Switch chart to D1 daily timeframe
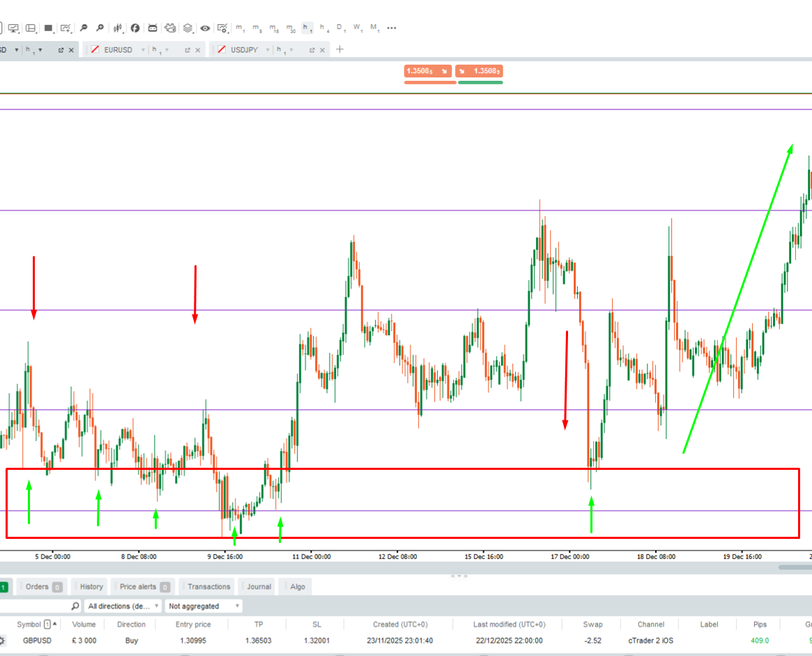Image resolution: width=812 pixels, height=656 pixels. 340,28
